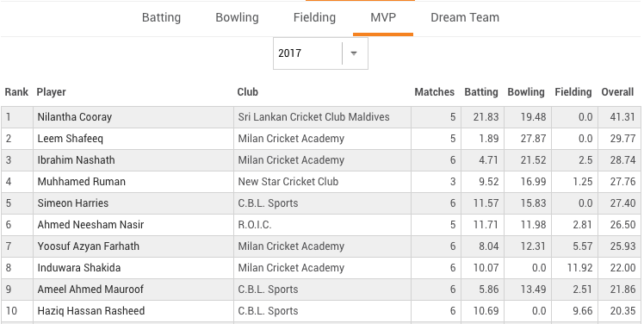Sort by the Matches column header
The image size is (644, 324).
[x=435, y=91]
